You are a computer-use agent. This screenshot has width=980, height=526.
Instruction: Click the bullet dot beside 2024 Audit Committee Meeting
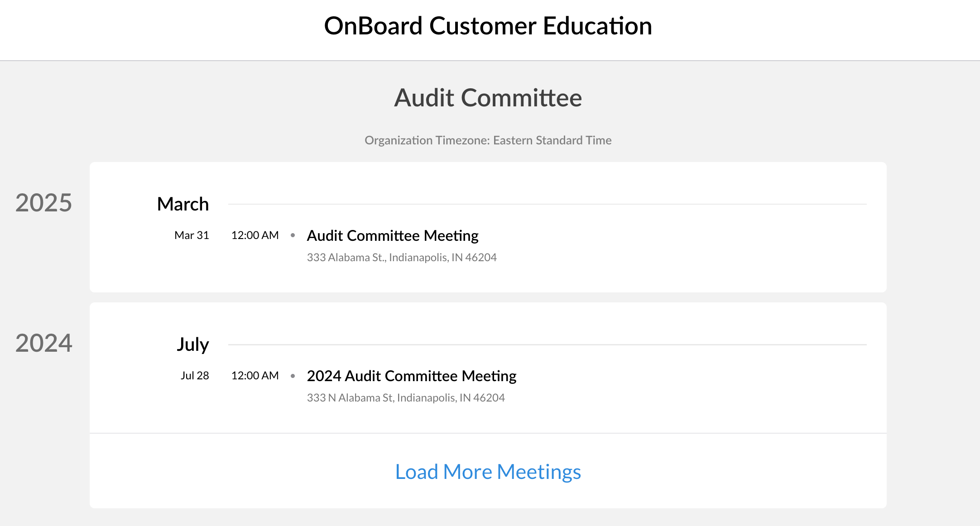point(293,376)
